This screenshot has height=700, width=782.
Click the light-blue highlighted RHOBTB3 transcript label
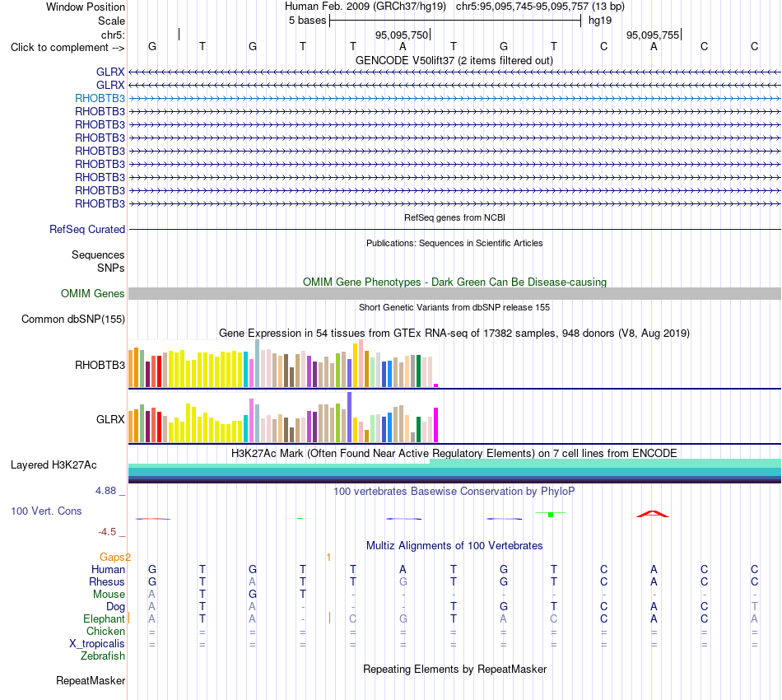(x=100, y=98)
